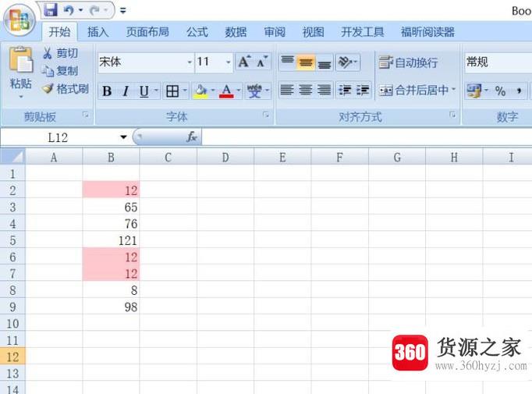This screenshot has height=394, width=532.
Task: Click the 粘贴 paste icon
Action: point(20,60)
